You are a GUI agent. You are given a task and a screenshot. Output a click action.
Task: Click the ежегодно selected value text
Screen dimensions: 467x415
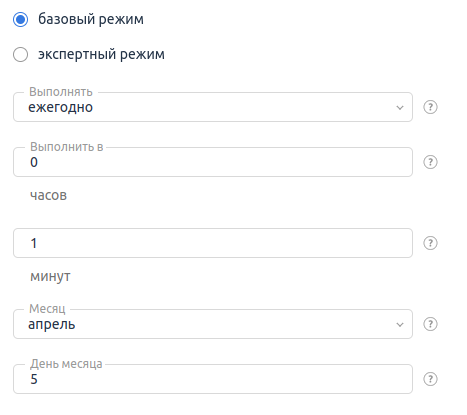pyautogui.click(x=60, y=108)
